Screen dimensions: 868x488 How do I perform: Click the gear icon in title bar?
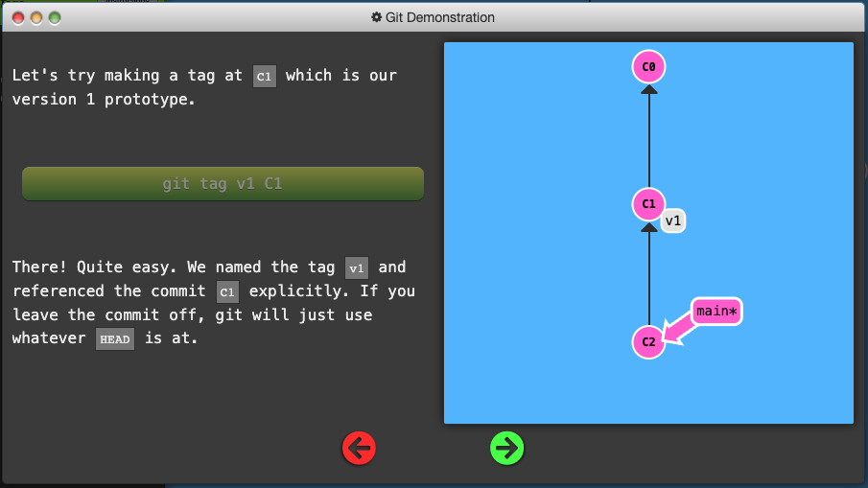(x=376, y=17)
